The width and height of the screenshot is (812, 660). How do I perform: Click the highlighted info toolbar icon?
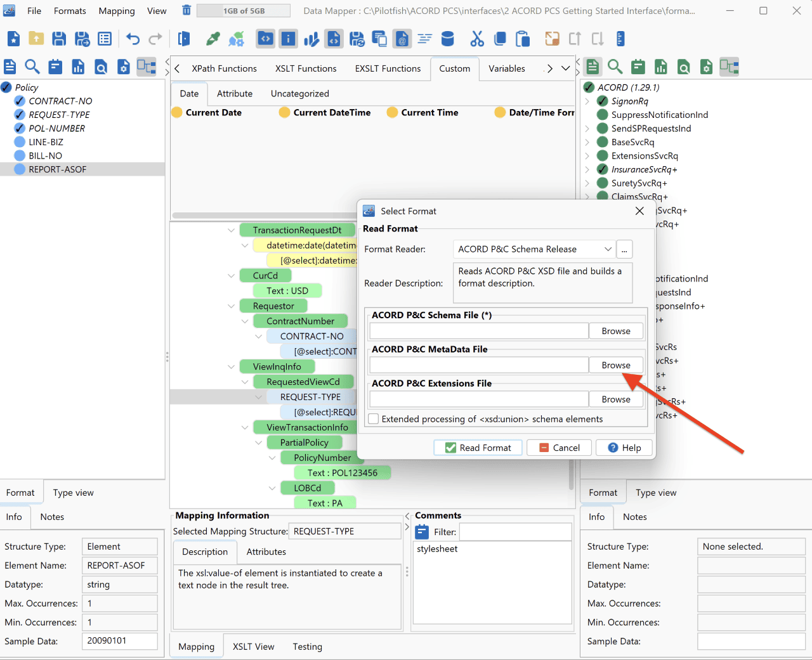point(288,39)
